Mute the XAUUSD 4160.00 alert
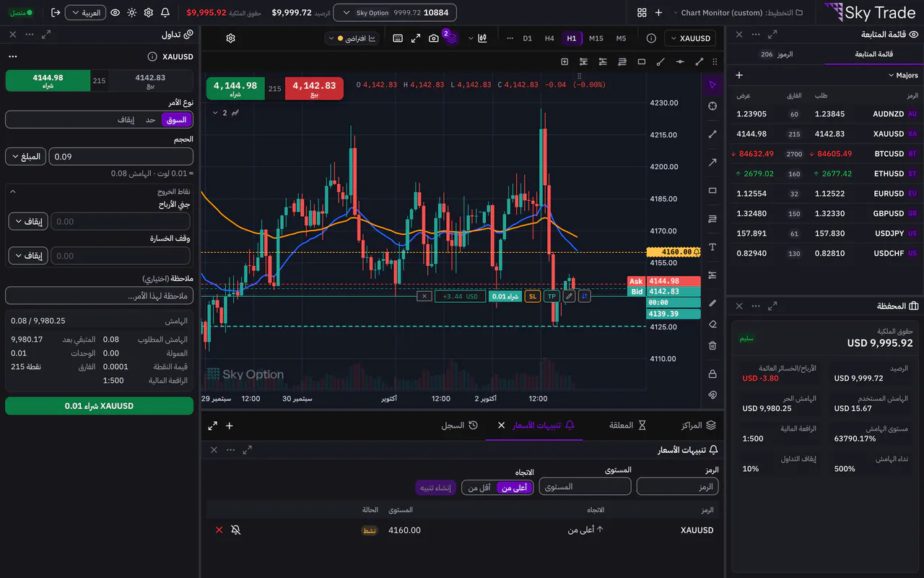924x578 pixels. tap(235, 530)
